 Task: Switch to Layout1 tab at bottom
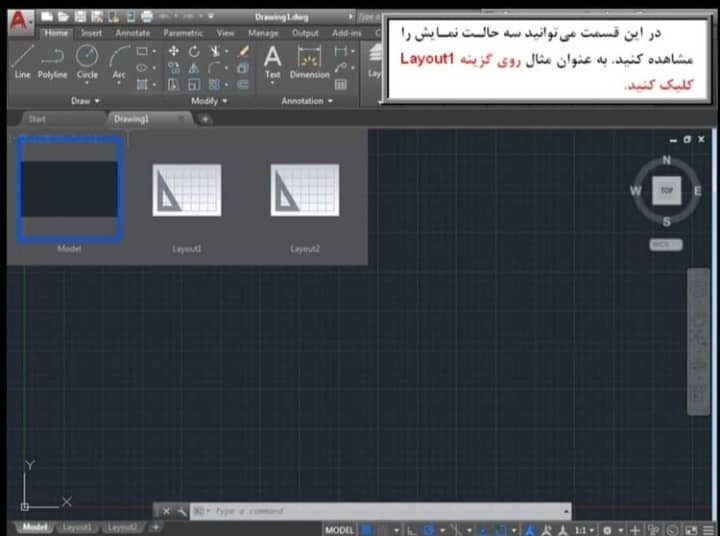(x=77, y=527)
